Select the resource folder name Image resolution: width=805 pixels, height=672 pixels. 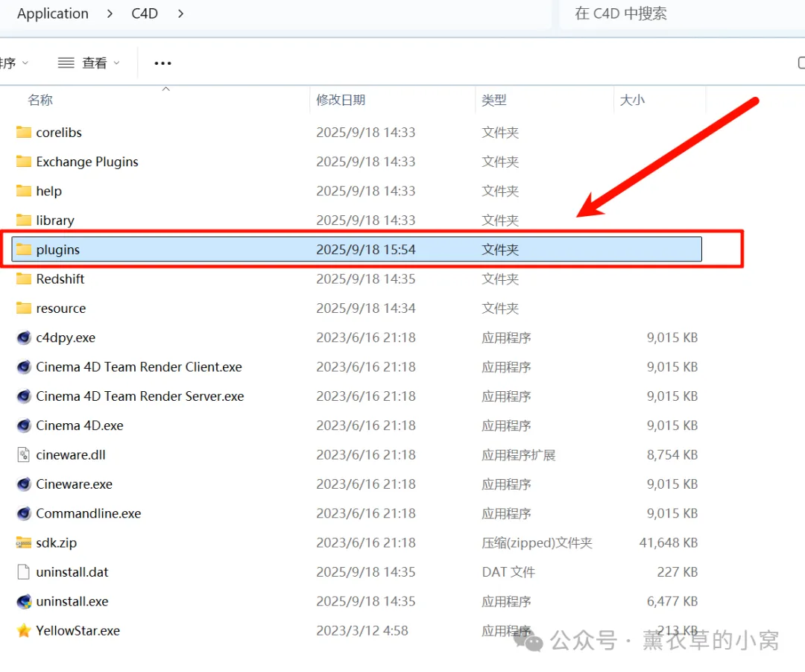pos(61,308)
